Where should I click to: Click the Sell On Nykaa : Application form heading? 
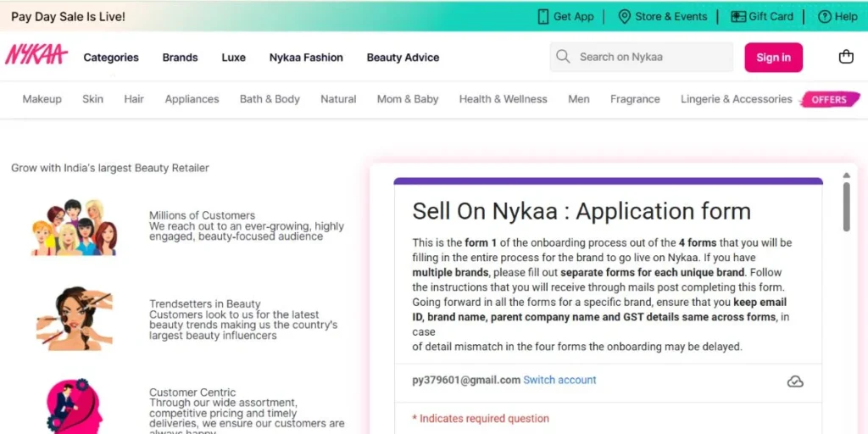(x=581, y=211)
